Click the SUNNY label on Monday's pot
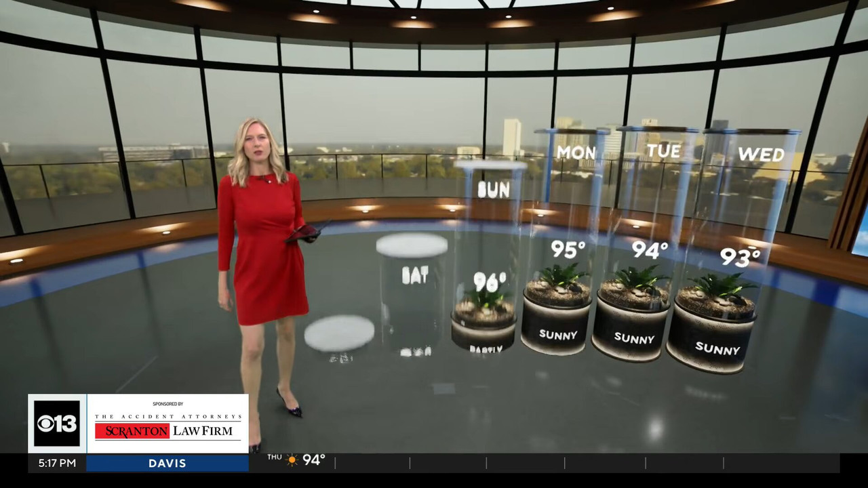Screen dimensions: 868x488 pyautogui.click(x=558, y=335)
